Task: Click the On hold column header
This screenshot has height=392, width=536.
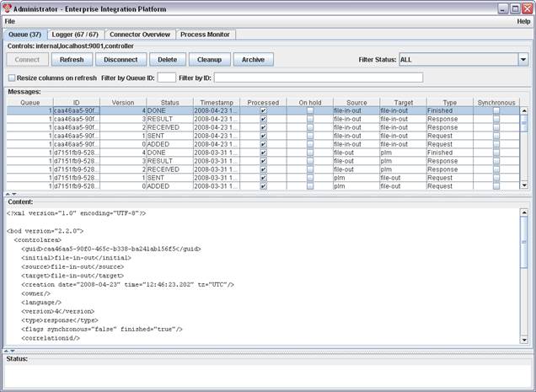Action: [x=310, y=102]
